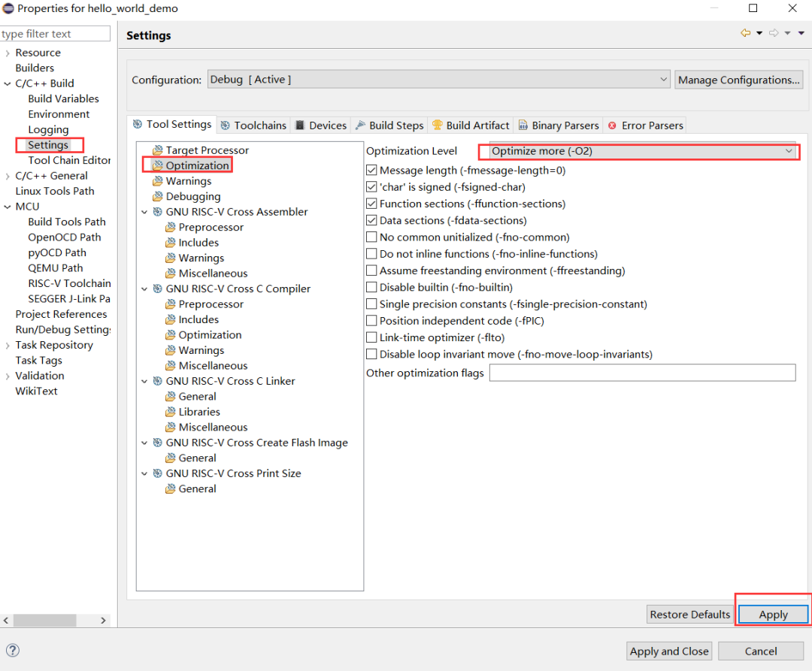Enable Assume freestanding environment checkbox

(371, 271)
